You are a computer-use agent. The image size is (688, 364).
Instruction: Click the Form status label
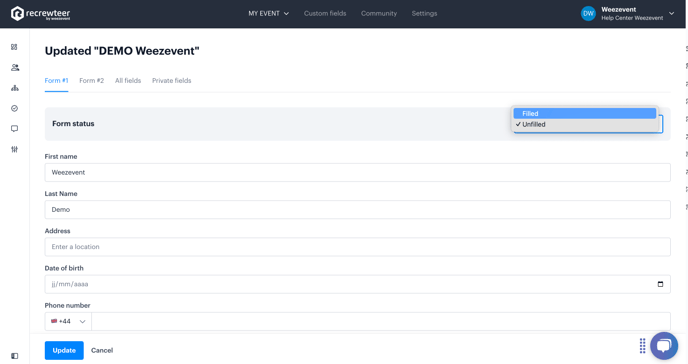click(x=73, y=124)
